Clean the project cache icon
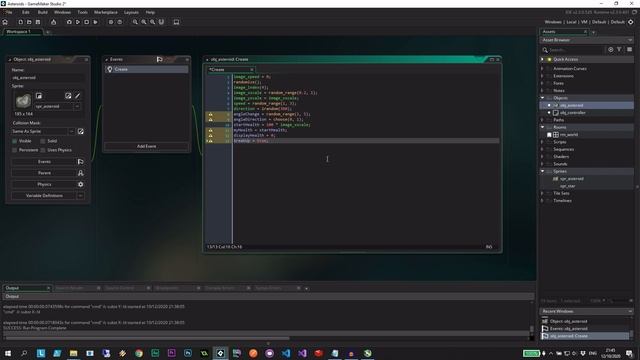Image resolution: width=640 pixels, height=360 pixels. pyautogui.click(x=95, y=22)
